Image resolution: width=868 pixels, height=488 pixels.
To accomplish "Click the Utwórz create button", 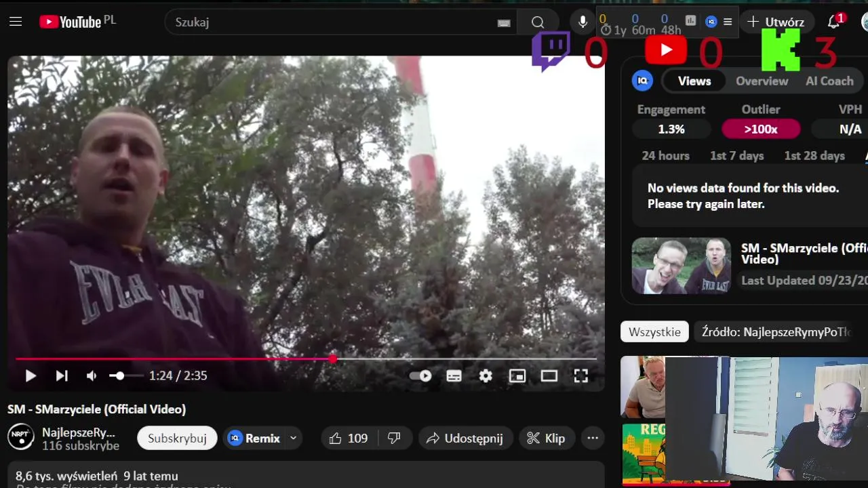I will (776, 22).
